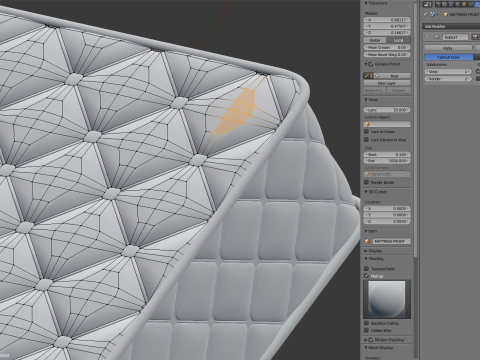Screen dimensions: 480x360
Task: Enable Render Border checkbox
Action: click(x=367, y=182)
